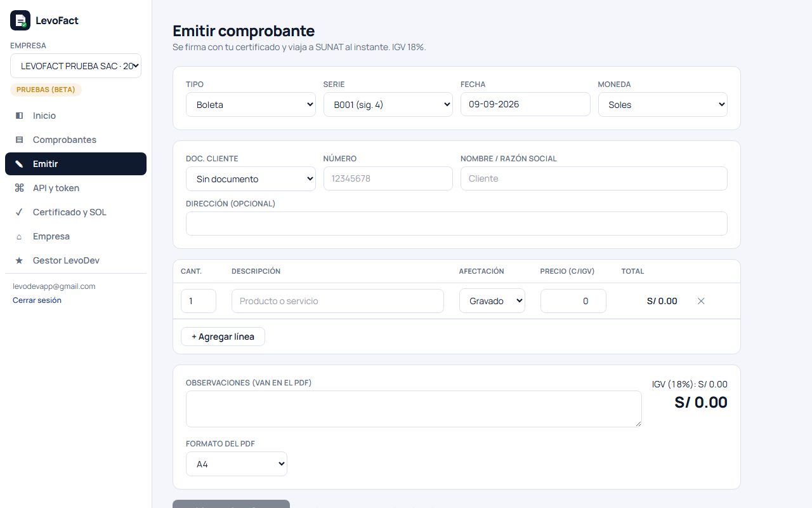The image size is (812, 508).
Task: Remove the line item with X icon
Action: pos(701,301)
